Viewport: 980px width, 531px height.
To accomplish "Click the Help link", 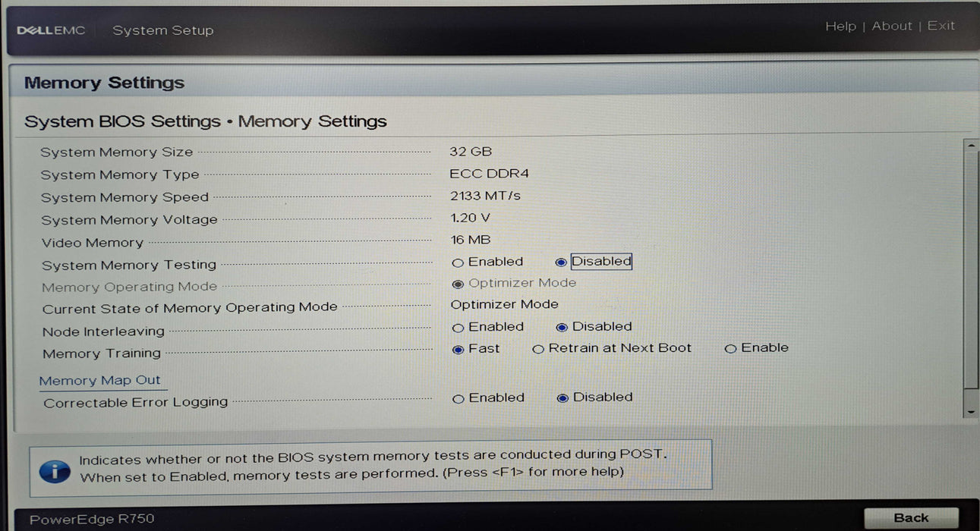I will tap(840, 26).
